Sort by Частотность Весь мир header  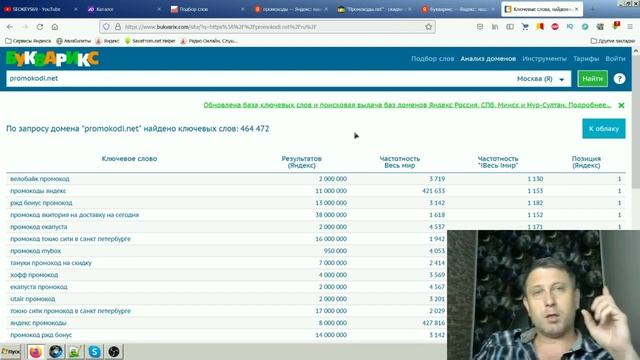coord(400,162)
